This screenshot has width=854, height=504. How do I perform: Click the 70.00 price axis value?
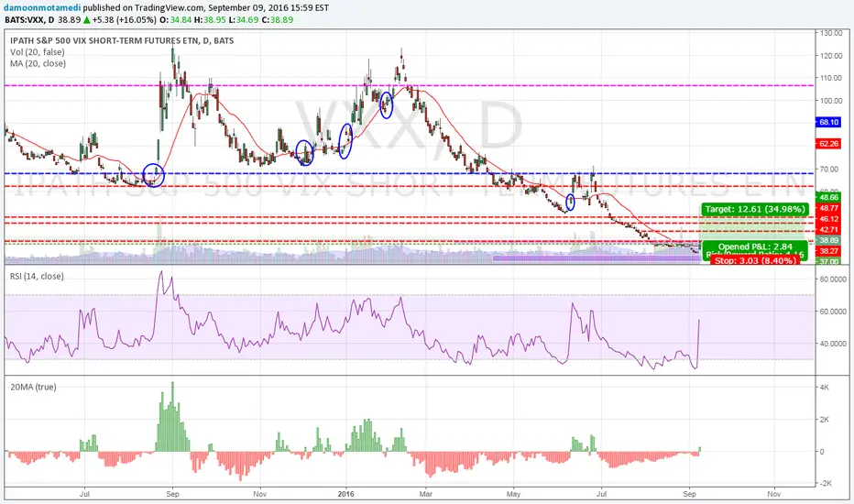coord(831,169)
